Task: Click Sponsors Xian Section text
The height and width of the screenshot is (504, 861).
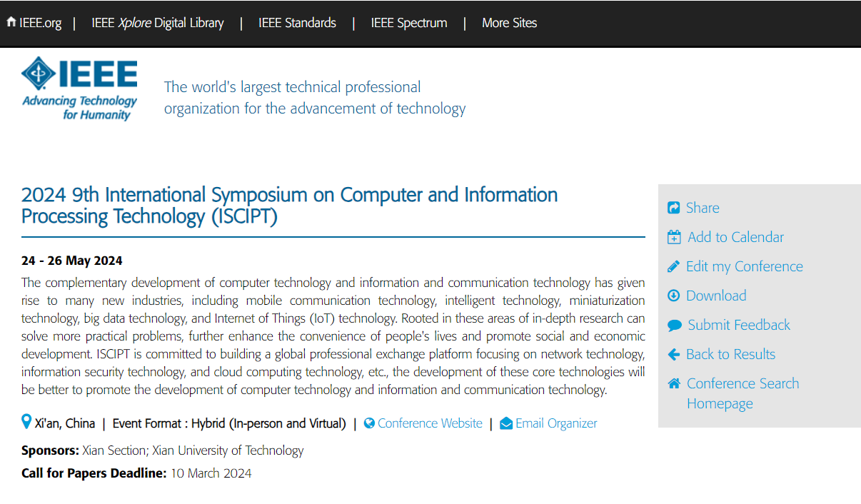Action: 163,450
